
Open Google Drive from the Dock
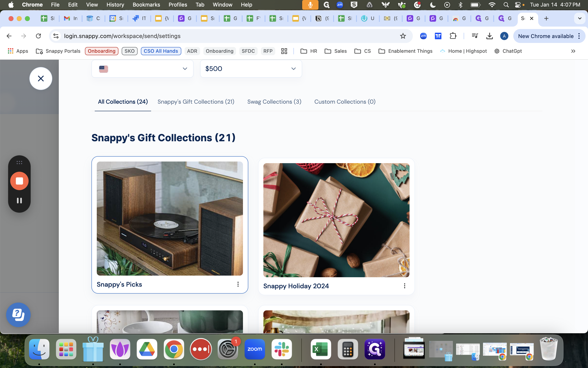click(147, 349)
